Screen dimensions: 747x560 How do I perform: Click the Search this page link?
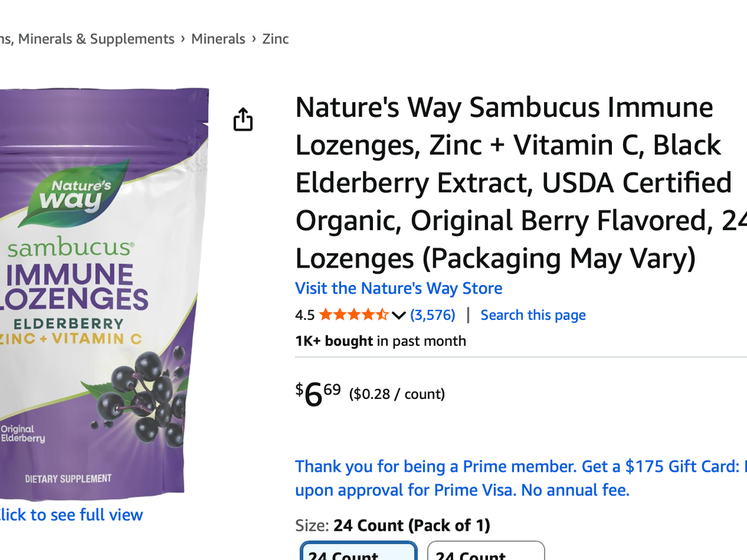(x=533, y=315)
